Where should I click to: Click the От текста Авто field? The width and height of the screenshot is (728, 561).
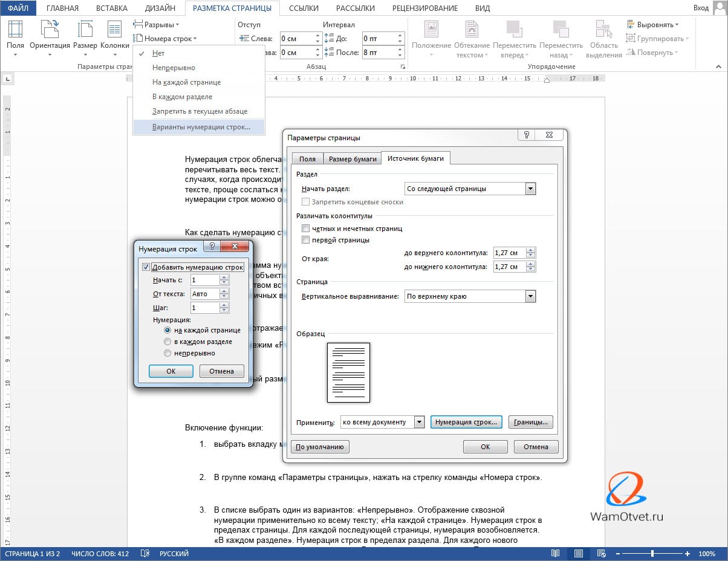(205, 294)
